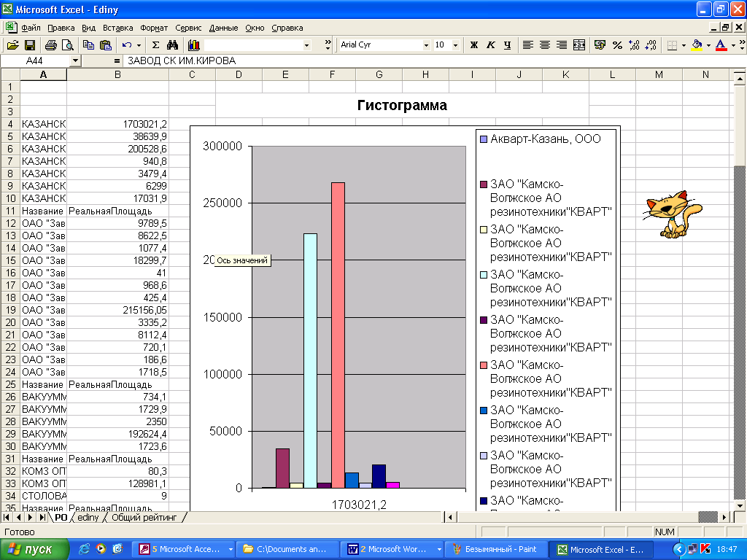Click the AutoSum sigma icon
The width and height of the screenshot is (747, 560).
point(155,45)
